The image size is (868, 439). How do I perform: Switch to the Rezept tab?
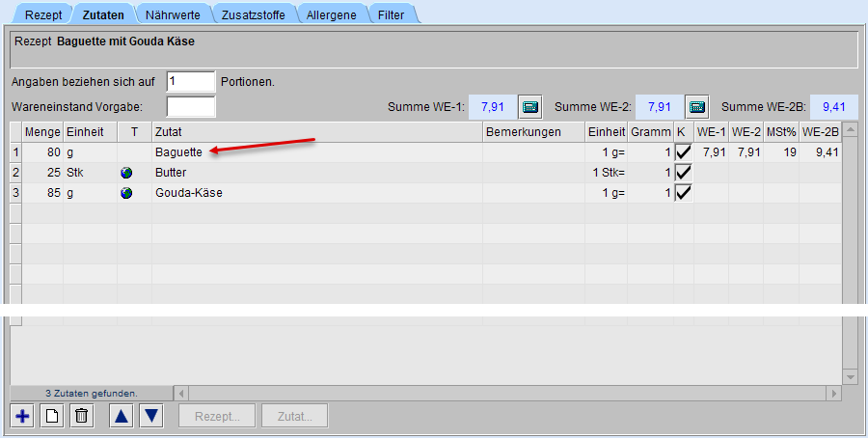pyautogui.click(x=43, y=14)
